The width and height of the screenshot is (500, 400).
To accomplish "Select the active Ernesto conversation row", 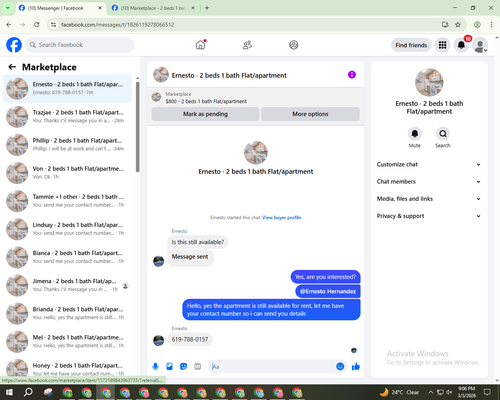I will (x=67, y=89).
